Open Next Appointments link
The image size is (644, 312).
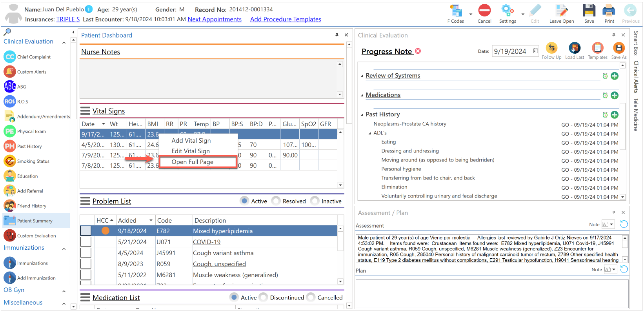[215, 19]
